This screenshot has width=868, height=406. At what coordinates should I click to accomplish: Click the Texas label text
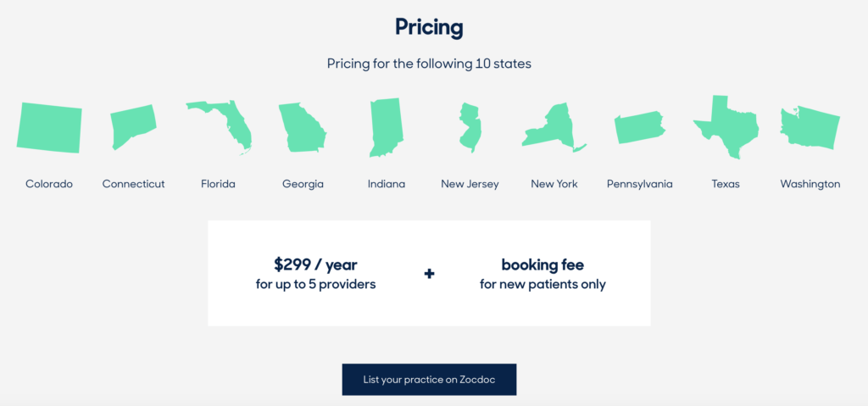point(726,183)
